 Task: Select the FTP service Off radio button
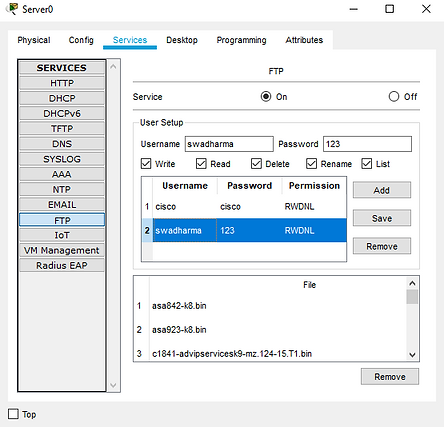click(x=394, y=97)
